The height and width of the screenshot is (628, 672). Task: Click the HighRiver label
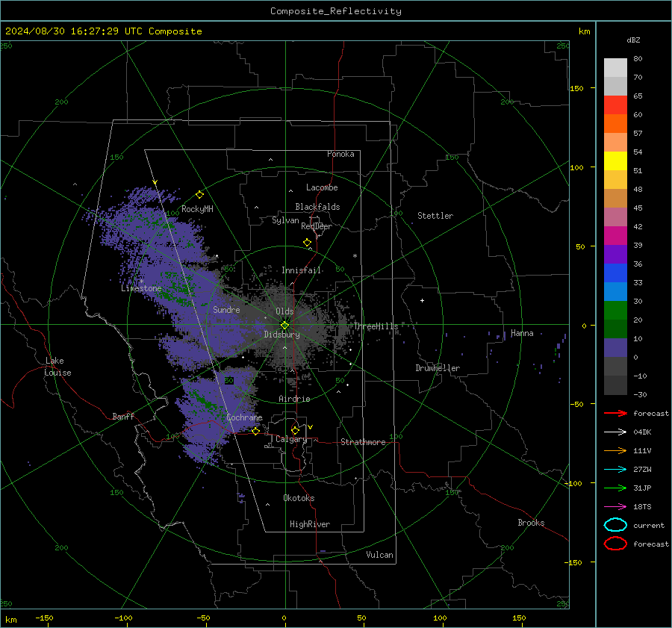(310, 524)
